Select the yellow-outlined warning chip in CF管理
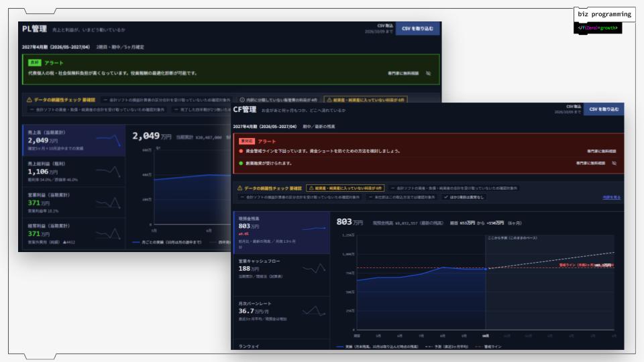 click(345, 188)
